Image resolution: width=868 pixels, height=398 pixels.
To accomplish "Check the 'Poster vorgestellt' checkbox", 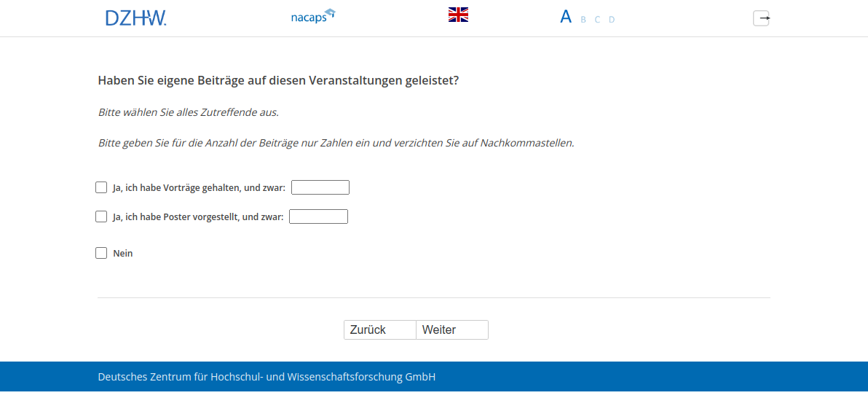I will pos(101,216).
